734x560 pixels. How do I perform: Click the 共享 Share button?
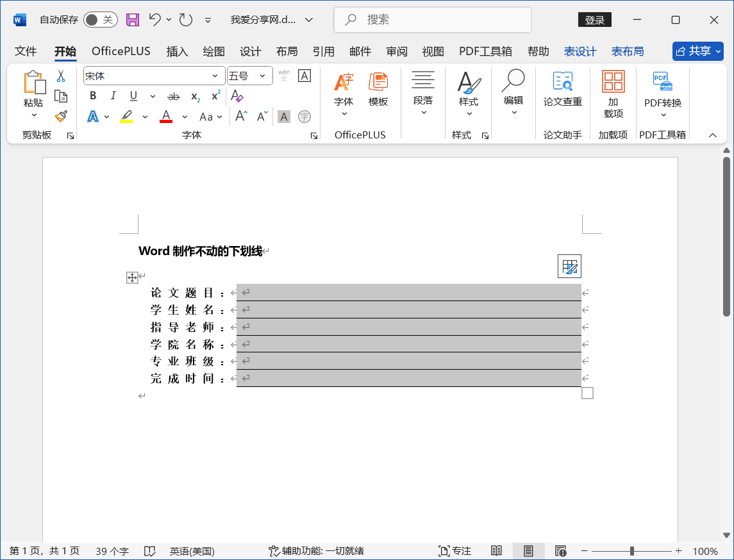click(x=698, y=51)
